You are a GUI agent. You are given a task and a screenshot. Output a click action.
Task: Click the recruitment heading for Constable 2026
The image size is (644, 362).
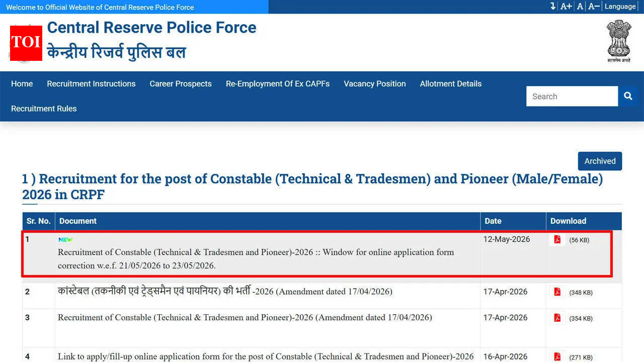(x=312, y=187)
